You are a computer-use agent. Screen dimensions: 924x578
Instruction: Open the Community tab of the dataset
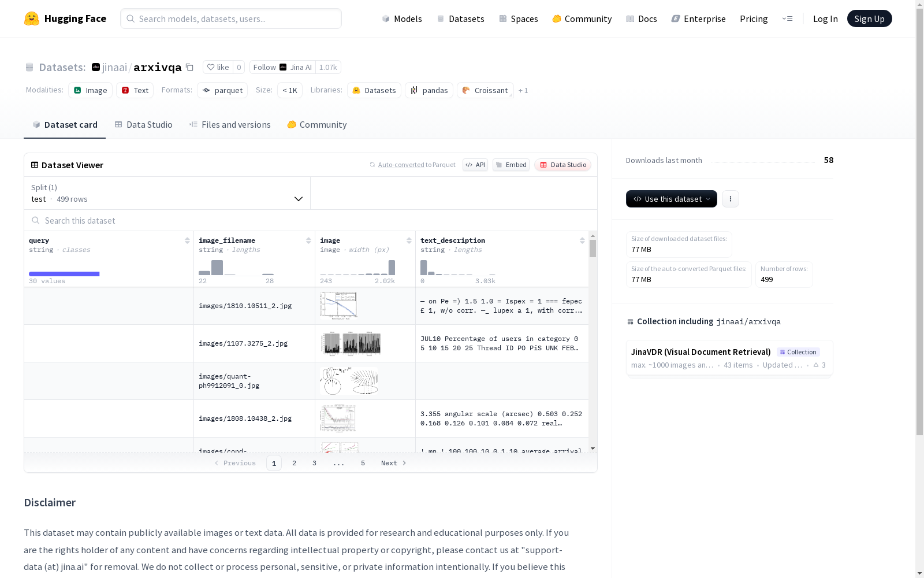tap(317, 125)
